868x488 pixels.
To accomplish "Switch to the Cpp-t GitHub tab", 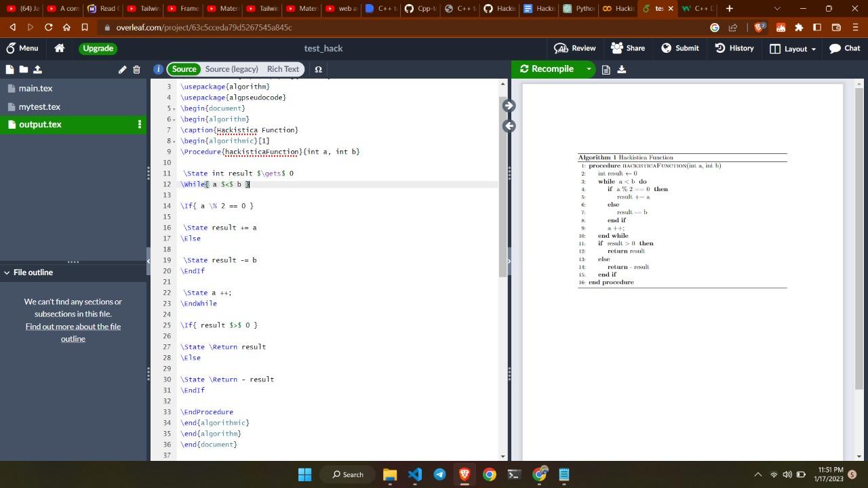I will click(x=421, y=8).
